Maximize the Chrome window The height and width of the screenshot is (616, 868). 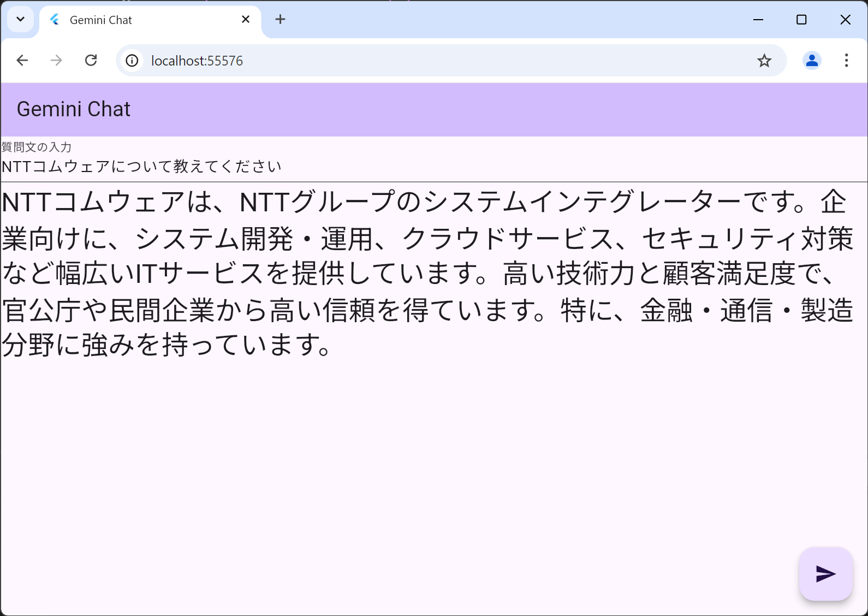click(x=801, y=20)
